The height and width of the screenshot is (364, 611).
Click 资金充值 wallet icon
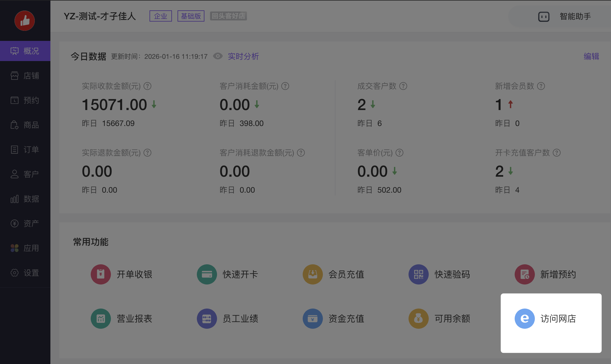click(x=313, y=319)
